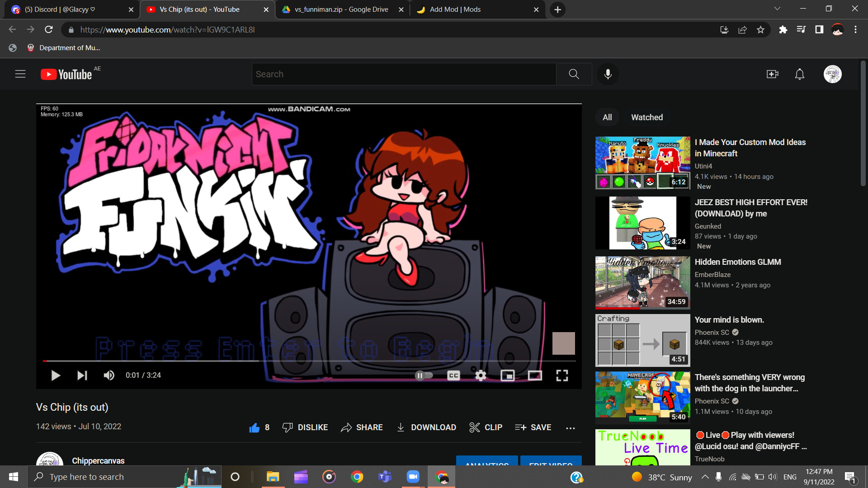This screenshot has height=488, width=868.
Task: Open the Create video camera icon
Action: (x=773, y=74)
